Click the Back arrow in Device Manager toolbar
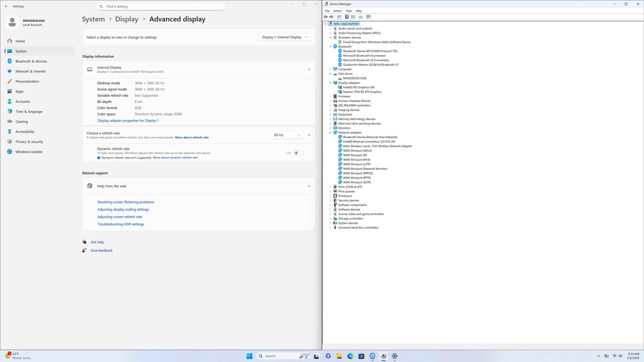The width and height of the screenshot is (644, 362). coord(326,17)
